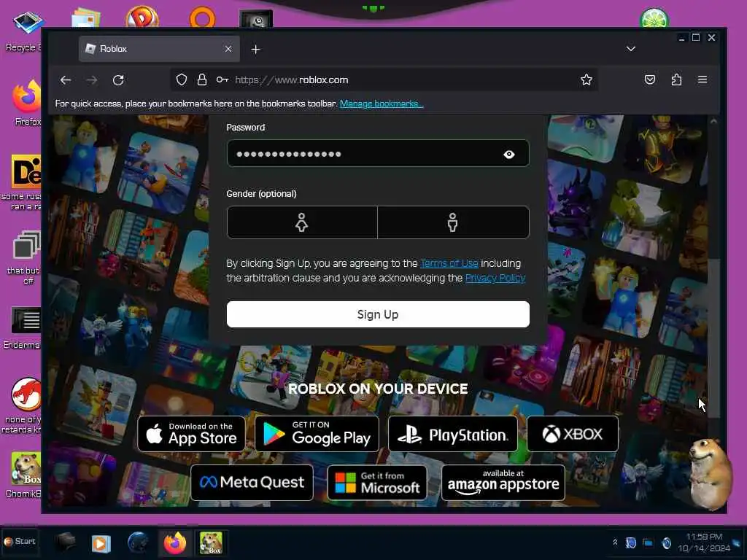
Task: Select the male gender option
Action: click(453, 222)
